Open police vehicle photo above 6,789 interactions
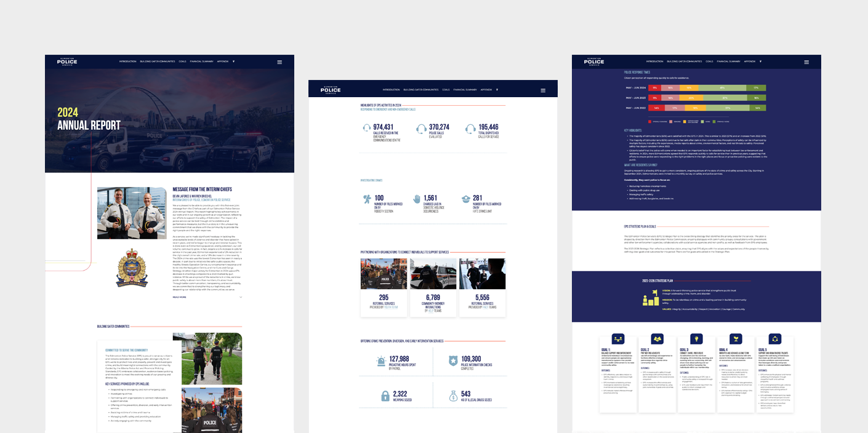Image resolution: width=868 pixels, height=433 pixels. click(x=433, y=274)
